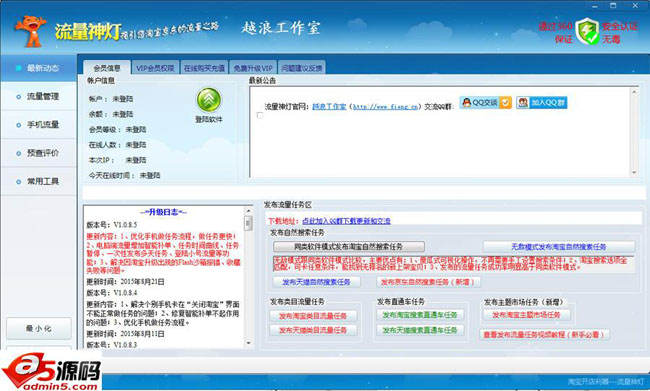Minimize the window from title bar

point(595,6)
